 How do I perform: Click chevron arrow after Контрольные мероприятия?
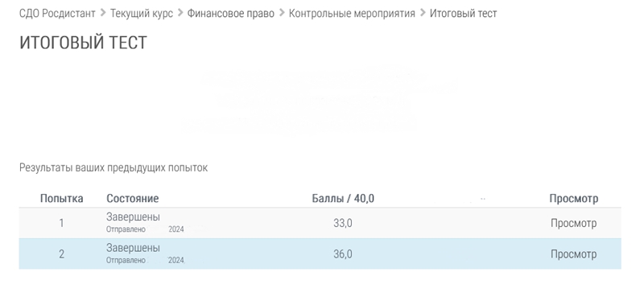[x=422, y=13]
